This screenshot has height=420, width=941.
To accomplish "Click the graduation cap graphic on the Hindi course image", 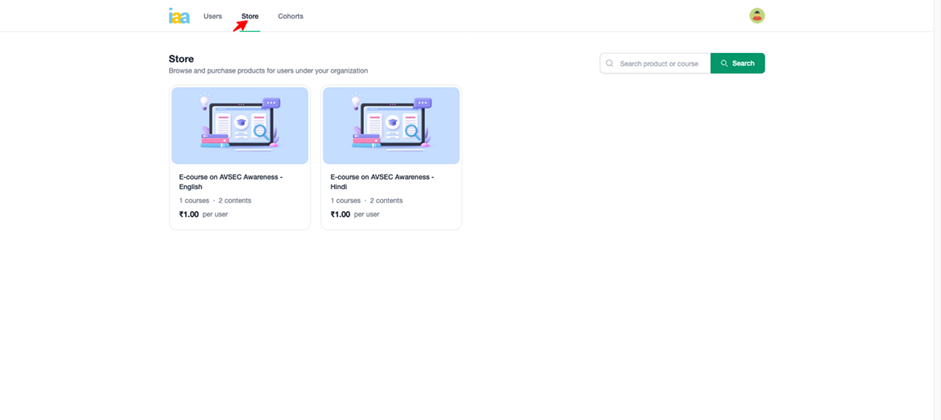I will pyautogui.click(x=392, y=122).
